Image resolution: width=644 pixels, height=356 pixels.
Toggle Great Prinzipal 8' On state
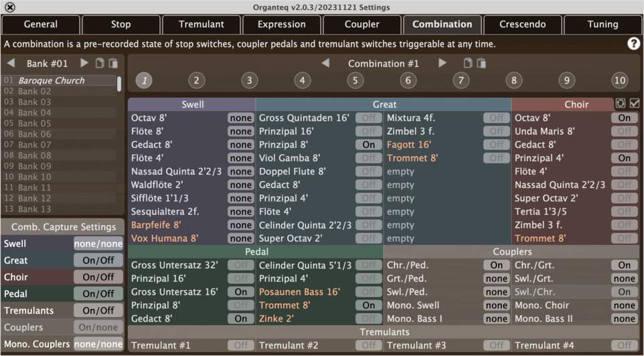tap(368, 145)
